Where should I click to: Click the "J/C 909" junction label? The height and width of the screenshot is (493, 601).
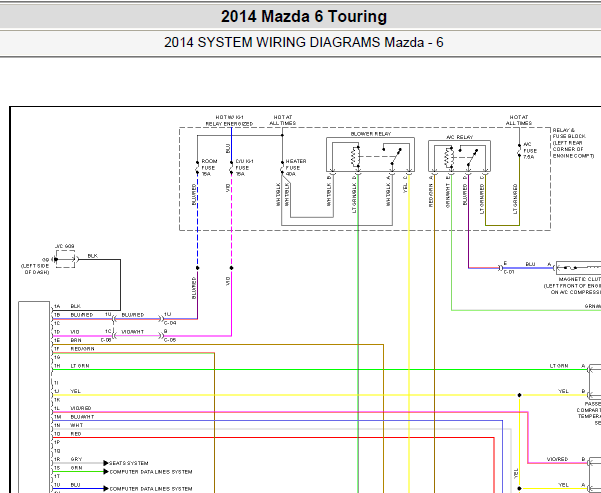coord(64,246)
